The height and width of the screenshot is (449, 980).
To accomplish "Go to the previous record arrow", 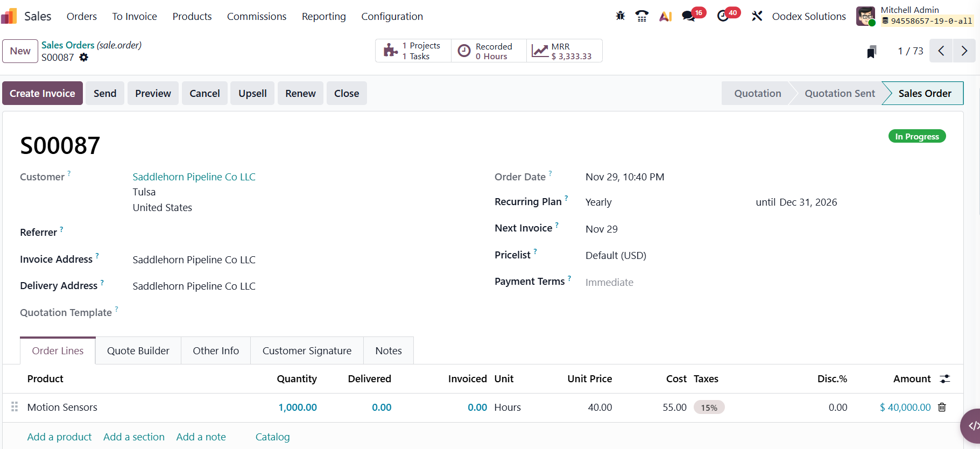I will point(941,51).
